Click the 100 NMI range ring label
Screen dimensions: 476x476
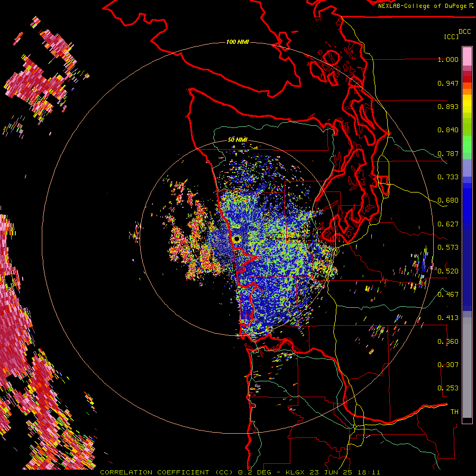coord(237,42)
